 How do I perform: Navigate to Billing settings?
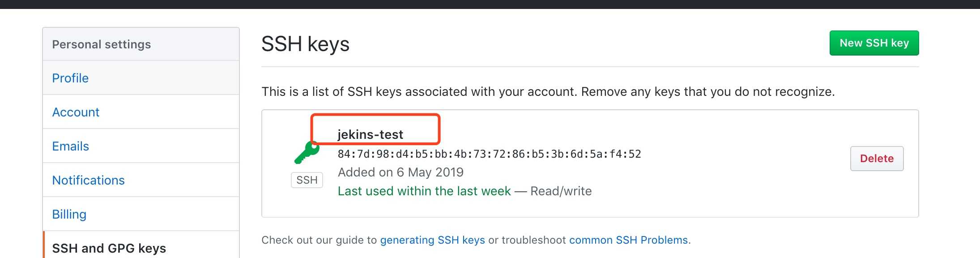coord(69,214)
